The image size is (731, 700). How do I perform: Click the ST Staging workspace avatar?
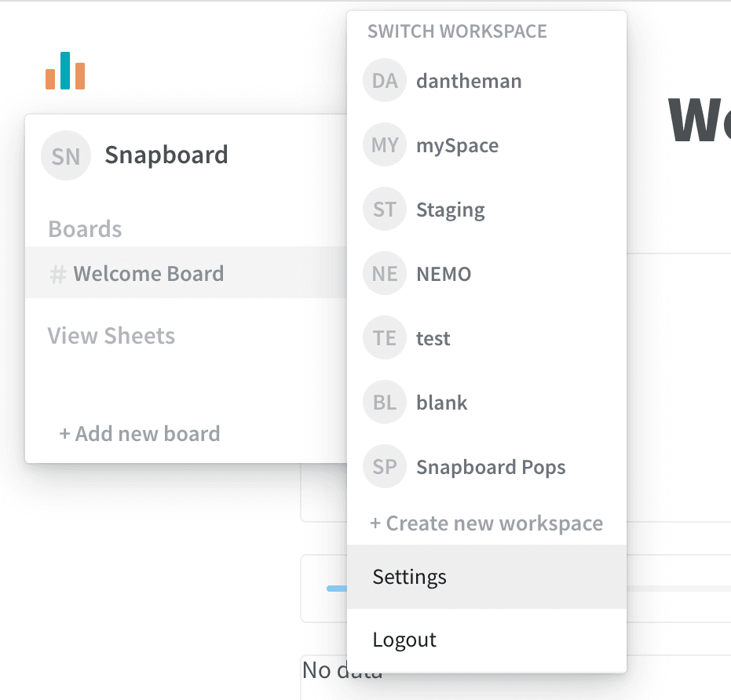(384, 209)
